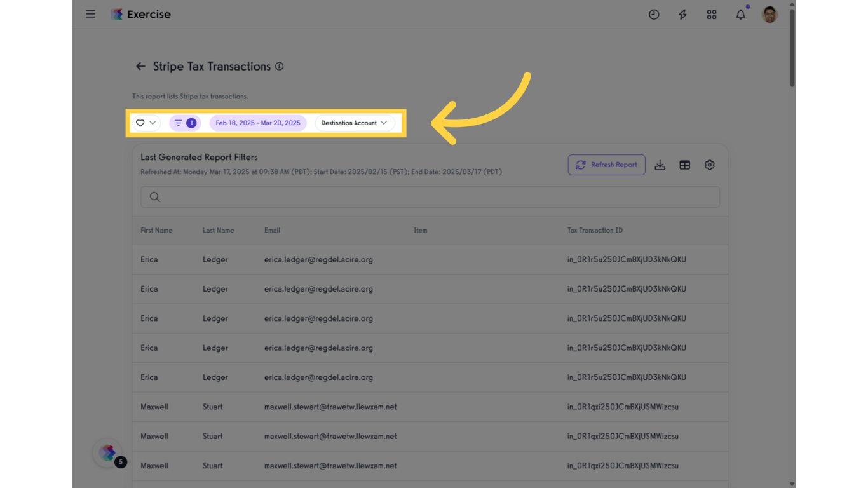868x488 pixels.
Task: Click into the report search field
Action: pos(430,197)
